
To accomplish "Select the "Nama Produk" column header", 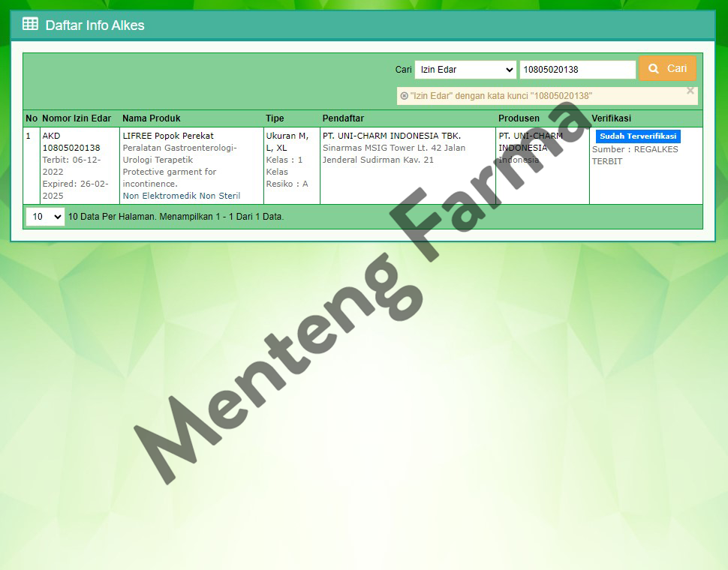I will [152, 118].
